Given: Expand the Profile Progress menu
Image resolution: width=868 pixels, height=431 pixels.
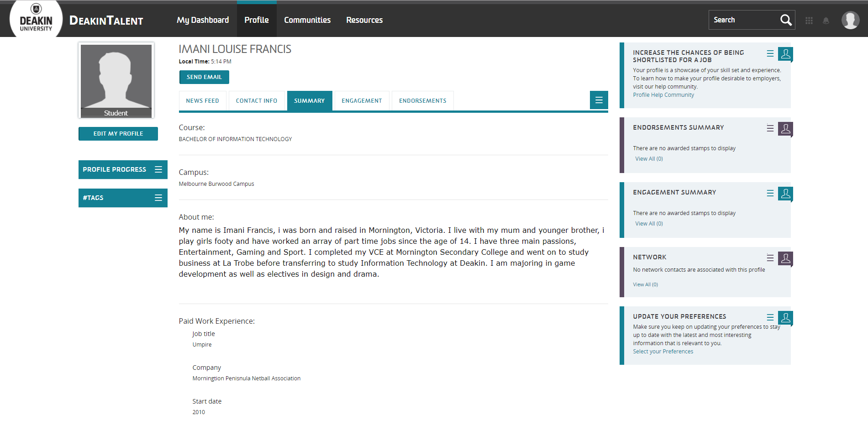Looking at the screenshot, I should [x=158, y=169].
